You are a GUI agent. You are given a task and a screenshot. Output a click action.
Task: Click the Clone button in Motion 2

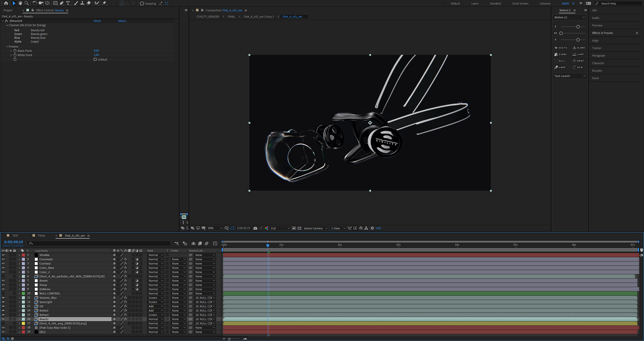pyautogui.click(x=560, y=54)
